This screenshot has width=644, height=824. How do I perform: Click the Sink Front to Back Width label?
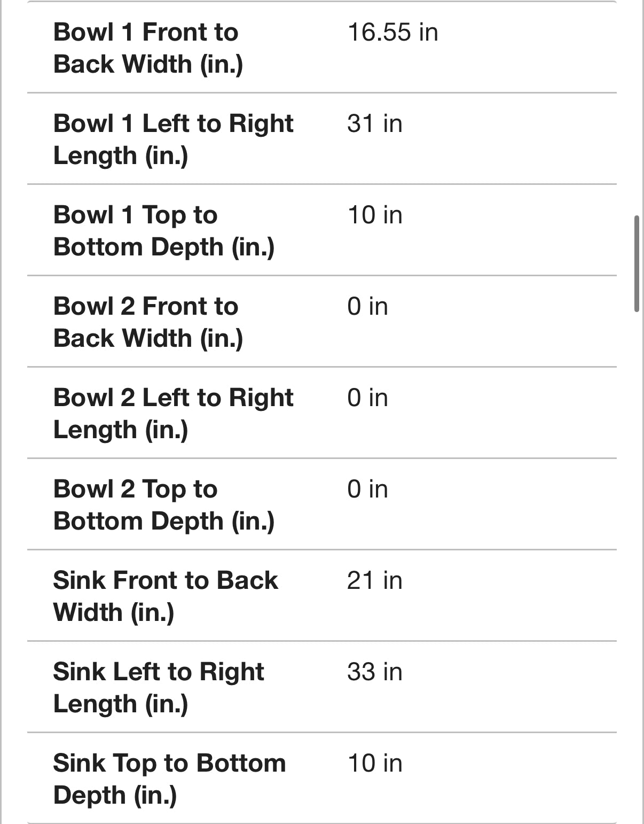click(166, 596)
